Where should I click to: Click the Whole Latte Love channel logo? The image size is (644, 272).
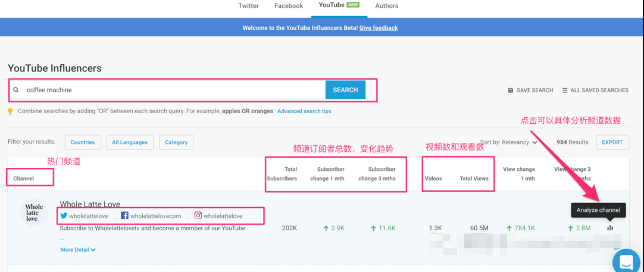(34, 213)
